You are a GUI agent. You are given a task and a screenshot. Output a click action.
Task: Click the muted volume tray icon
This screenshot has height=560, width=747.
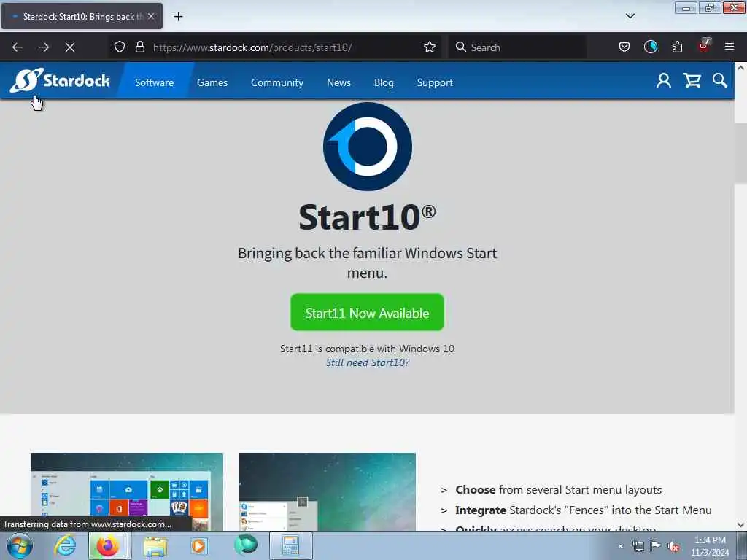tap(673, 547)
